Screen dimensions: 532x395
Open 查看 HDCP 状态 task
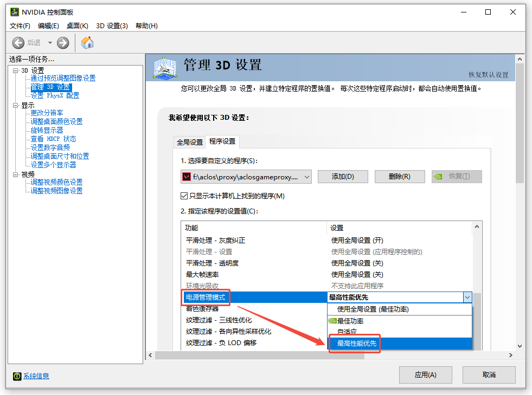point(53,139)
